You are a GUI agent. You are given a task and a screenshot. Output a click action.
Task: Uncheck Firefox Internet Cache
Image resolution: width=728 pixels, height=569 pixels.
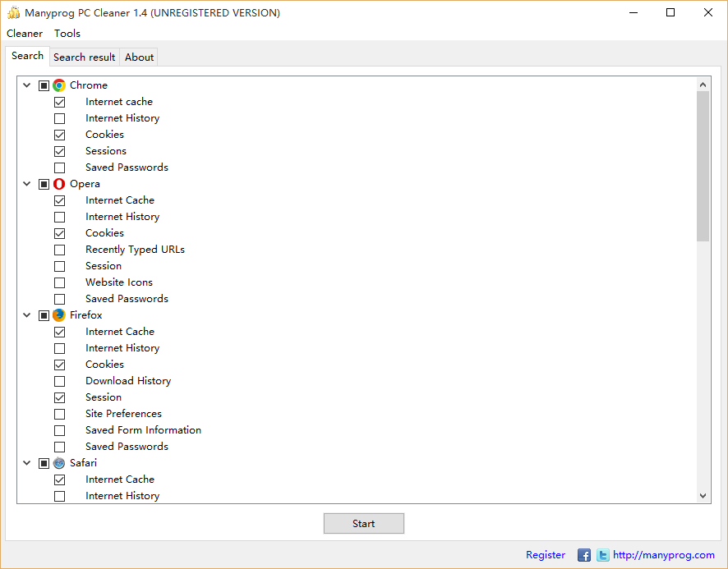59,332
